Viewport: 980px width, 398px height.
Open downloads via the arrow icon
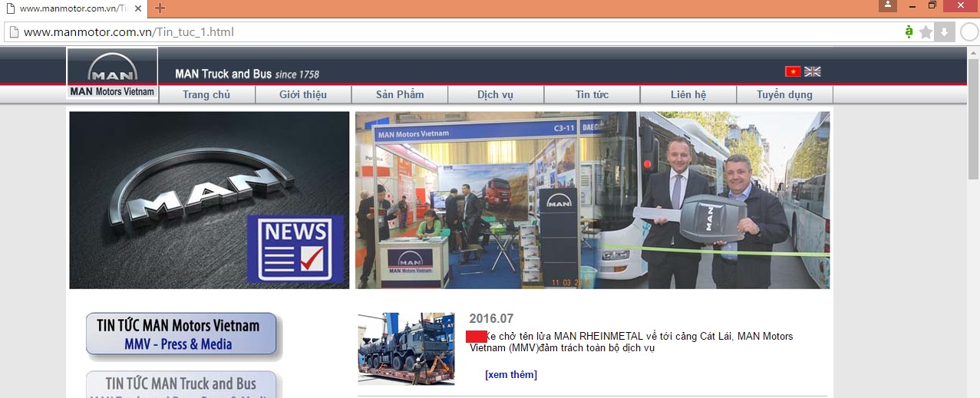[x=945, y=32]
